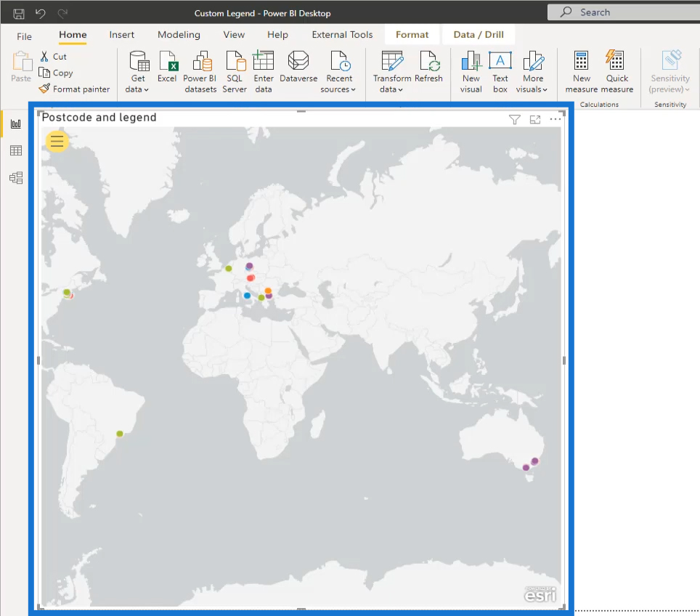Screen dimensions: 700x616
Task: Click the right-hand purple point in Australia
Action: [534, 461]
